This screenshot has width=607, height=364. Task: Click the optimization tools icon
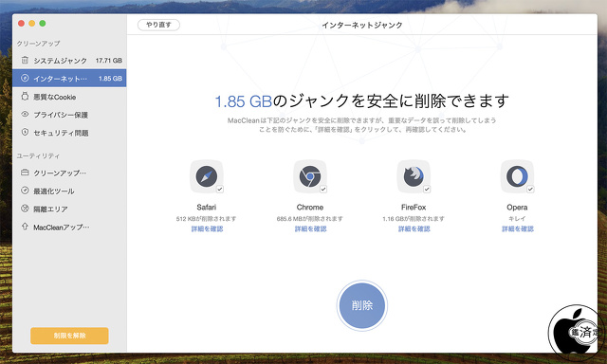pos(25,191)
